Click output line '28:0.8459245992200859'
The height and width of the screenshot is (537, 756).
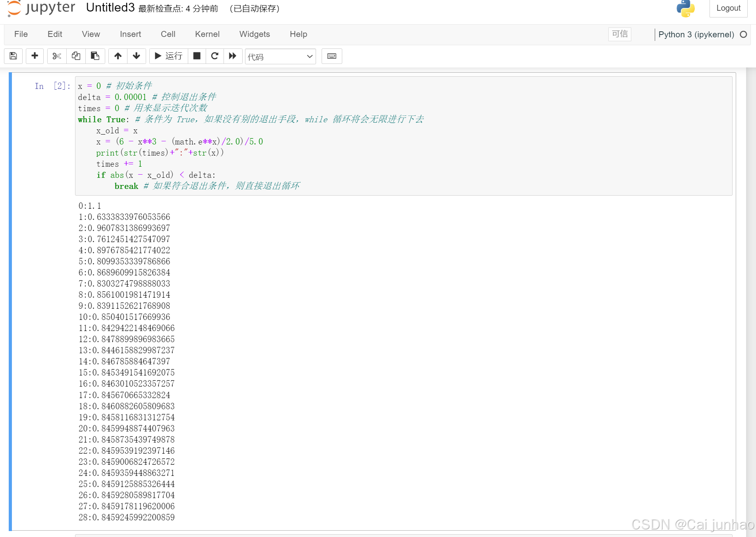pyautogui.click(x=127, y=517)
